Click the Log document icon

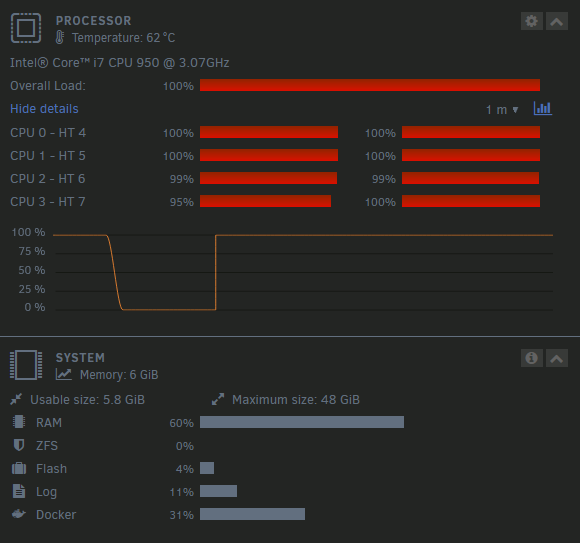point(19,491)
